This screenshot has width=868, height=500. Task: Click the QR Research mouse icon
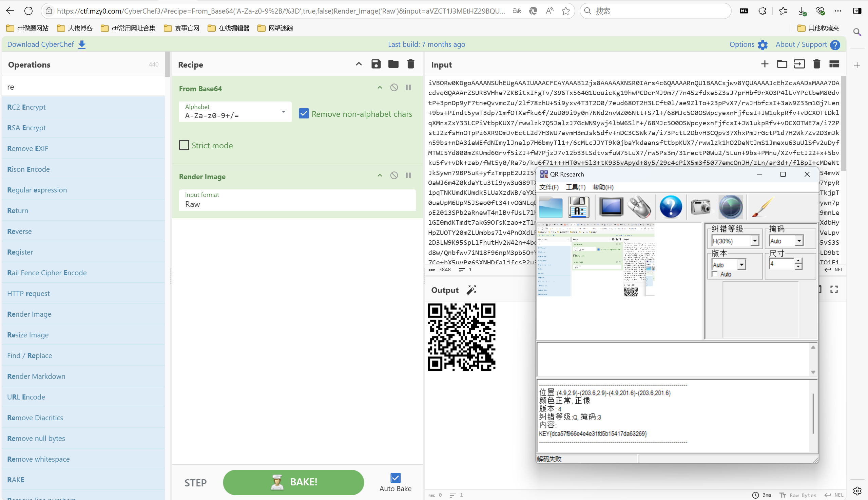pos(639,207)
